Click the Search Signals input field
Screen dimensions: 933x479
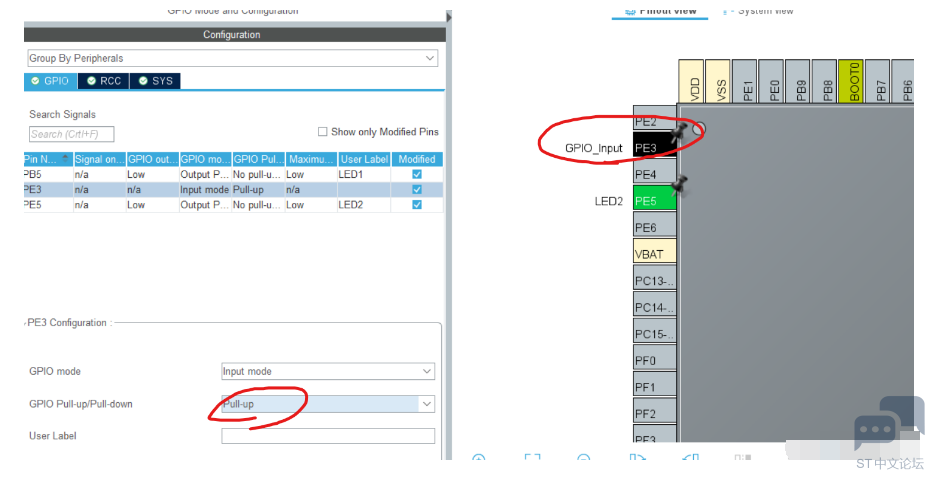pyautogui.click(x=71, y=134)
